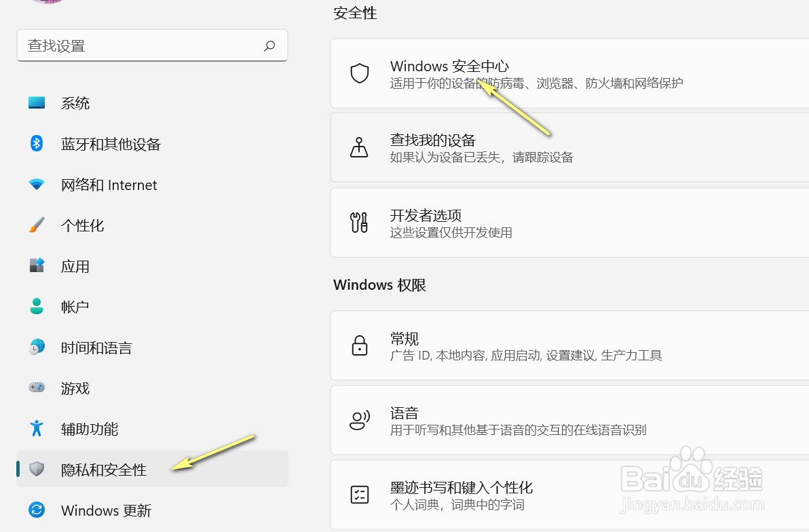Open 辅助功能 settings

[x=152, y=428]
